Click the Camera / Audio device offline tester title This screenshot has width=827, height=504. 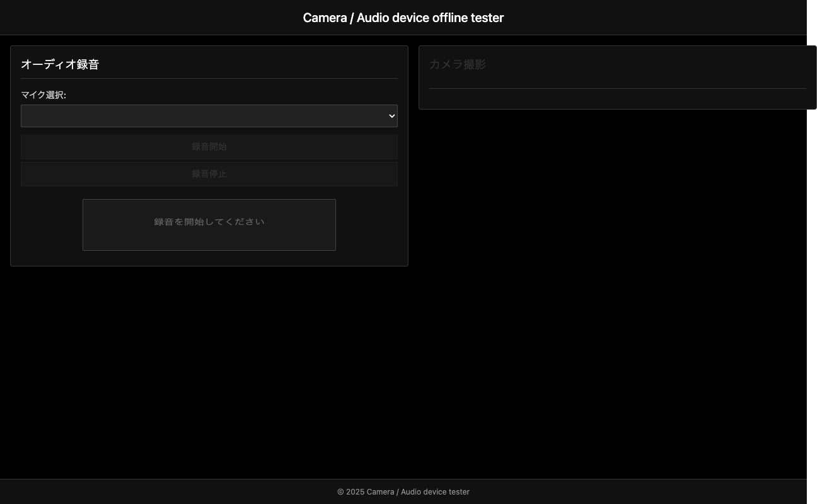[403, 18]
